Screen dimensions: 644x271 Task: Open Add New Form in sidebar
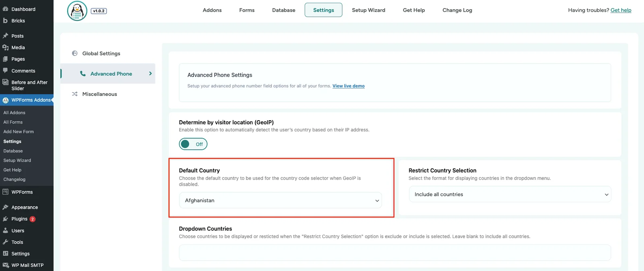[19, 131]
